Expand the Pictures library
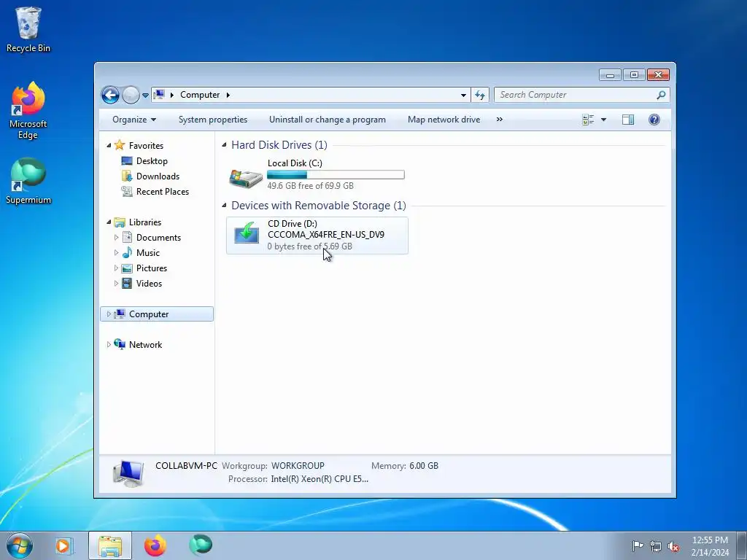Viewport: 747px width, 560px height. click(116, 268)
